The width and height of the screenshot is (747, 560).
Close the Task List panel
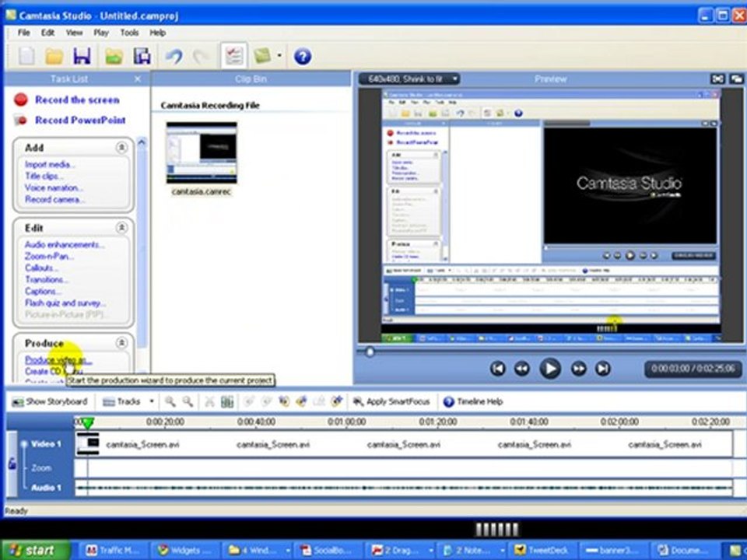138,79
